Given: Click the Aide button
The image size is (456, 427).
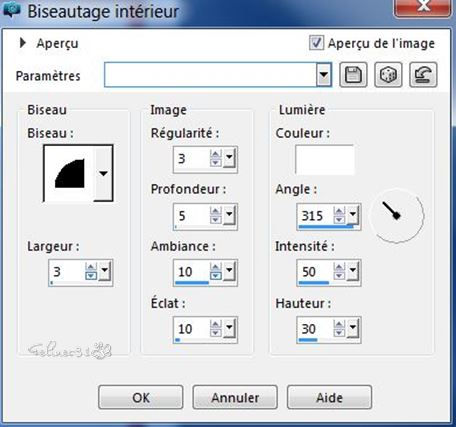Looking at the screenshot, I should tap(329, 397).
